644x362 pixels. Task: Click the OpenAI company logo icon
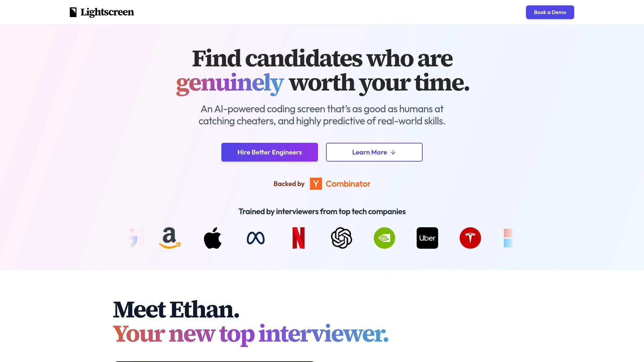(x=341, y=238)
